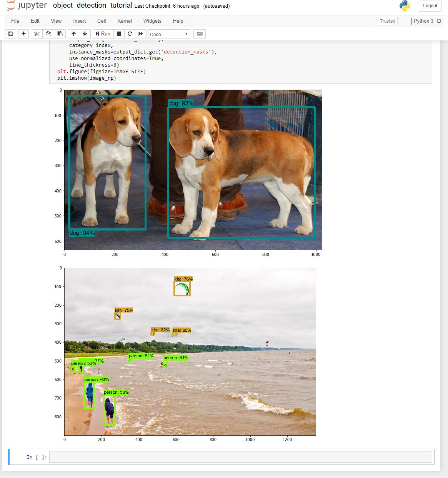Copy selected cells icon
The image size is (448, 478).
click(x=48, y=34)
